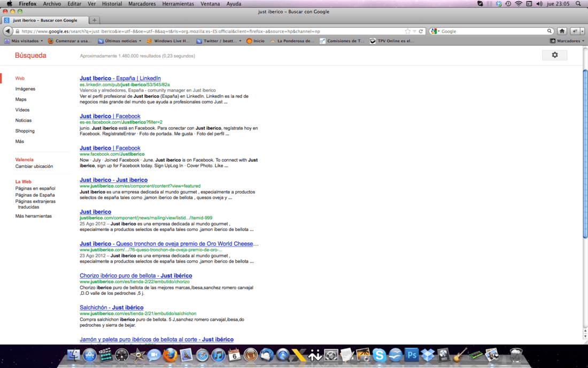Open the Windows Live H... bookmark
Image resolution: width=588 pixels, height=368 pixels.
pos(168,41)
